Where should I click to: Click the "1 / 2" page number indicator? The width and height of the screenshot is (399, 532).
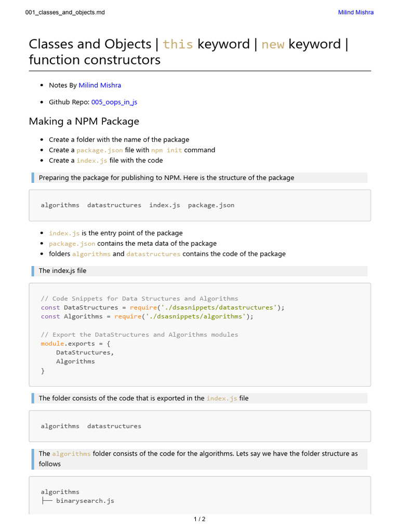point(199,519)
